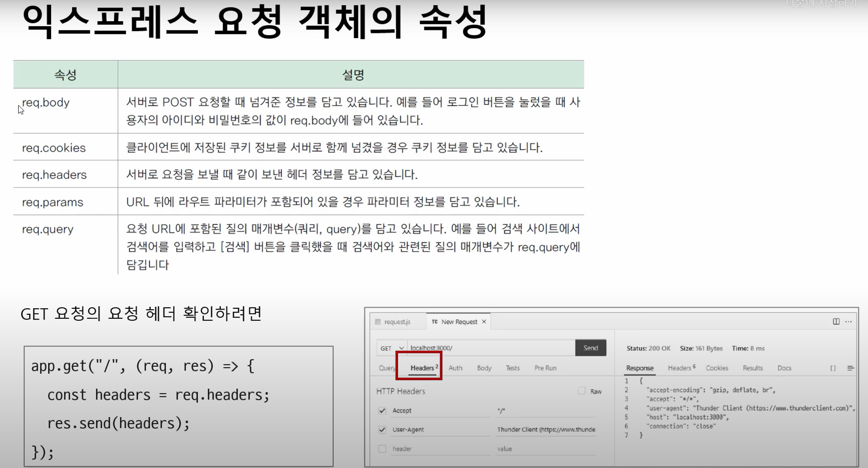Image resolution: width=868 pixels, height=468 pixels.
Task: Click the "Size: 161 Bytes" text
Action: tap(701, 348)
